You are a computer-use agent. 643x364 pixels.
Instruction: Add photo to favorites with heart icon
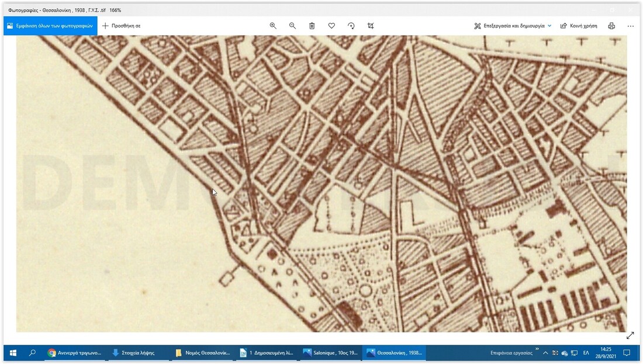331,26
